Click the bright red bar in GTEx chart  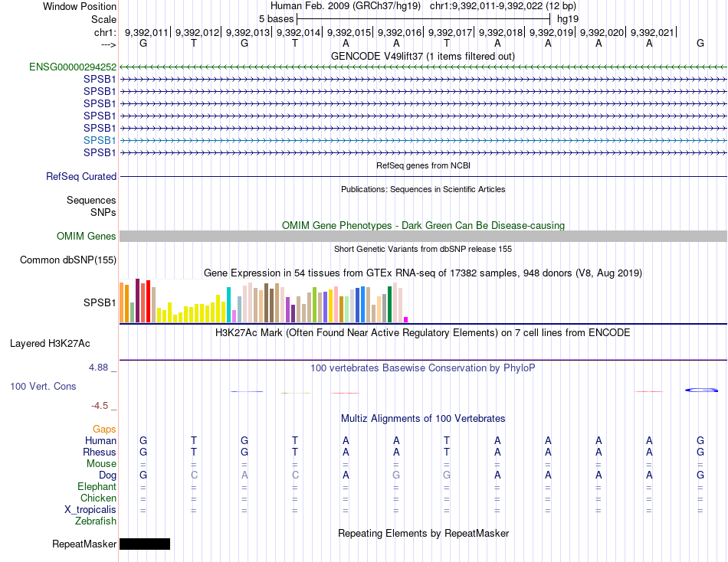tap(148, 301)
